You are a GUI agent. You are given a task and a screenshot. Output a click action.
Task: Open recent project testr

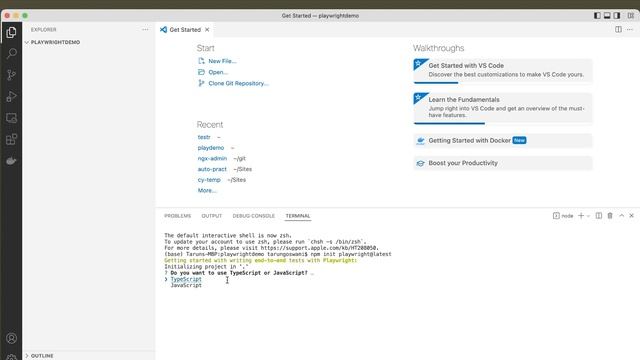[x=204, y=137]
